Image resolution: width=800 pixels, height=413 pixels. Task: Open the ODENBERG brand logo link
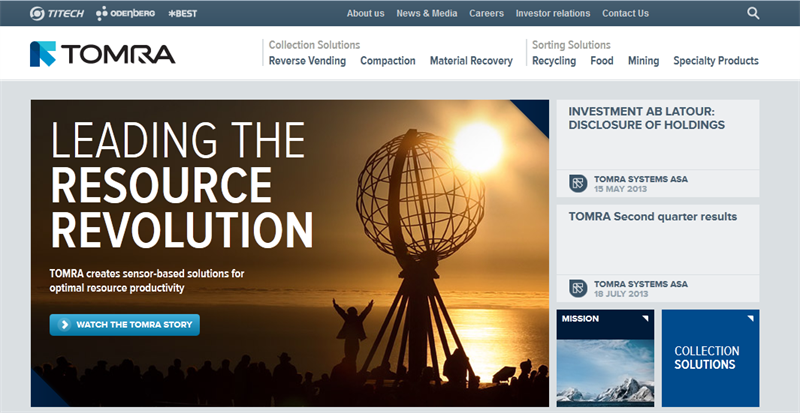[x=127, y=13]
